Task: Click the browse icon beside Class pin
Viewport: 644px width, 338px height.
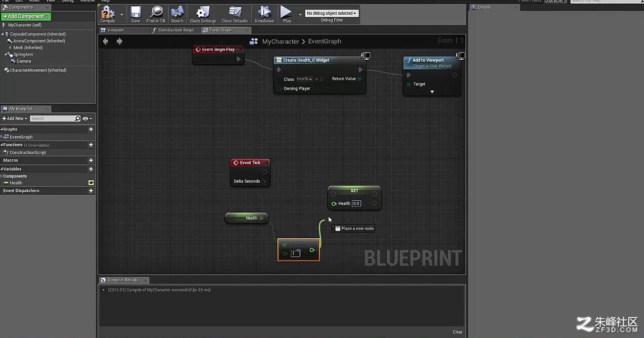Action: coord(321,79)
